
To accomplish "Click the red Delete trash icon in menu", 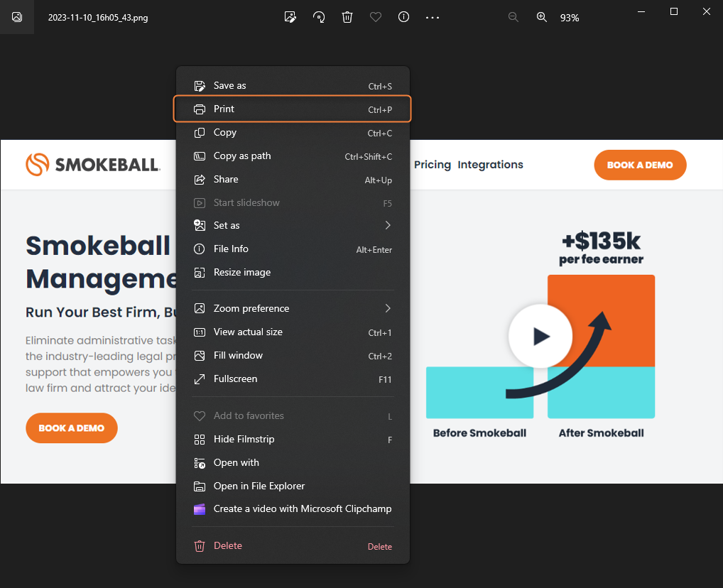I will [199, 546].
